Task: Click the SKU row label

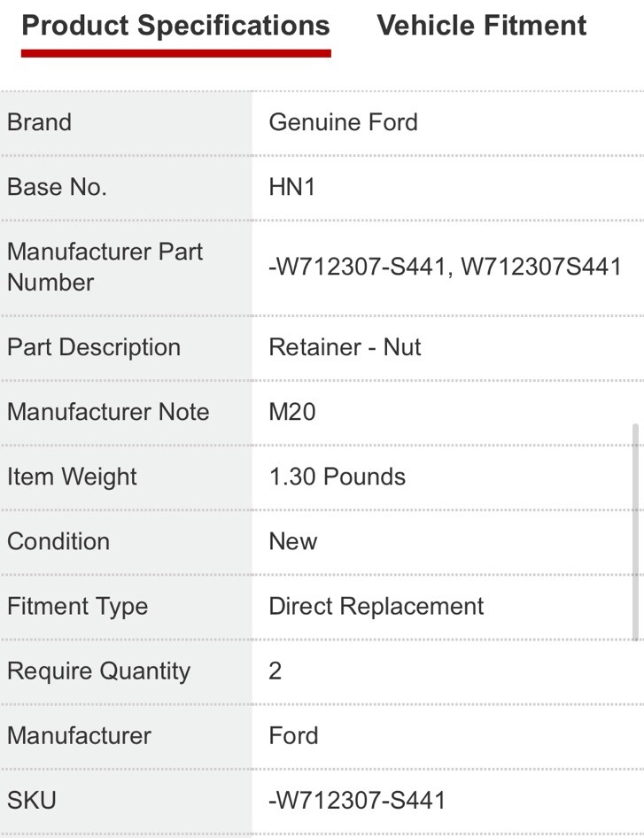Action: click(32, 800)
